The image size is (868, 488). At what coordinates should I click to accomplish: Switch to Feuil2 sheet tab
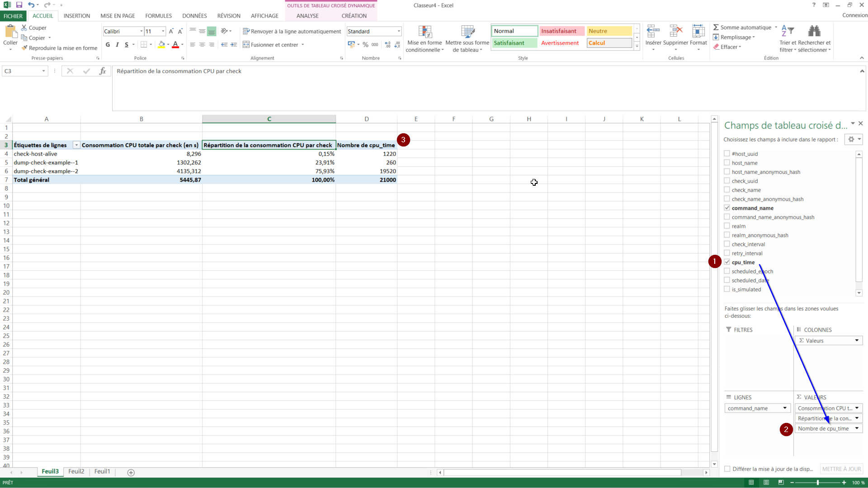click(x=76, y=472)
